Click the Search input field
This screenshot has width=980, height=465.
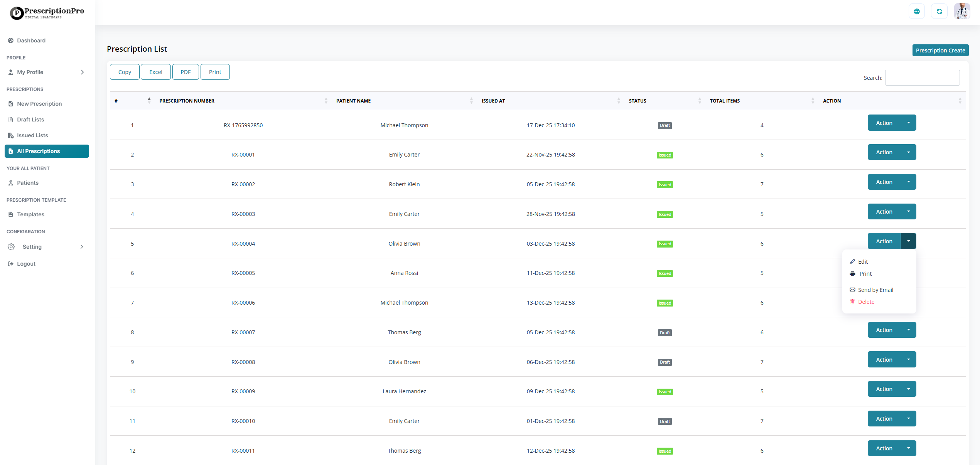[922, 78]
